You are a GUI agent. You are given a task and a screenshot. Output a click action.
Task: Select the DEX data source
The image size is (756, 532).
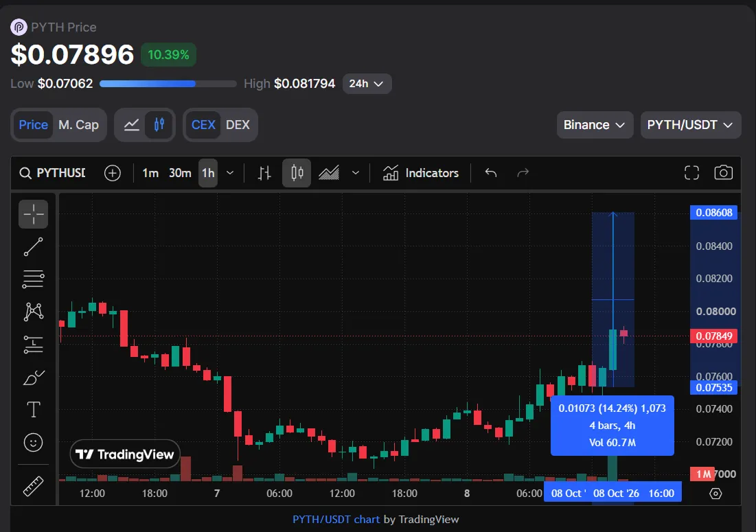[x=238, y=125]
